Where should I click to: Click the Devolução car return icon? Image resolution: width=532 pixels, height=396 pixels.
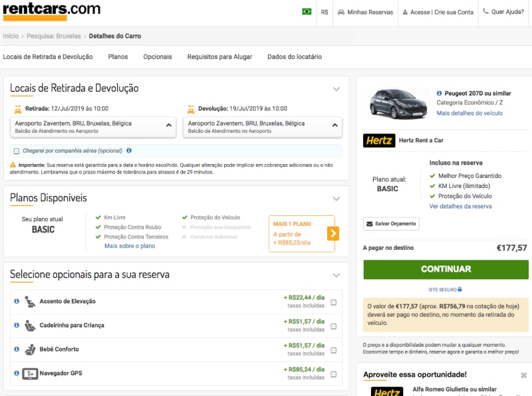(191, 109)
